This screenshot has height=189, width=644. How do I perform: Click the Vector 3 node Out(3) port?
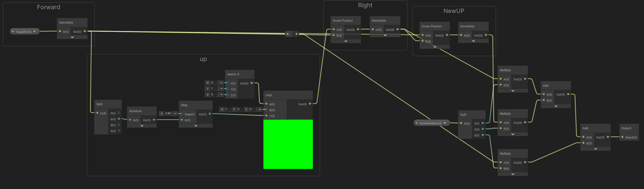(251, 83)
